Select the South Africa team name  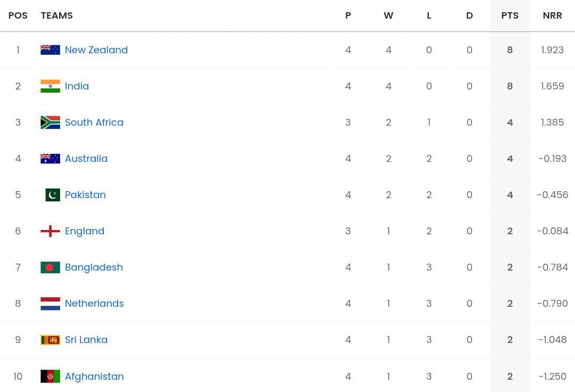pos(94,122)
